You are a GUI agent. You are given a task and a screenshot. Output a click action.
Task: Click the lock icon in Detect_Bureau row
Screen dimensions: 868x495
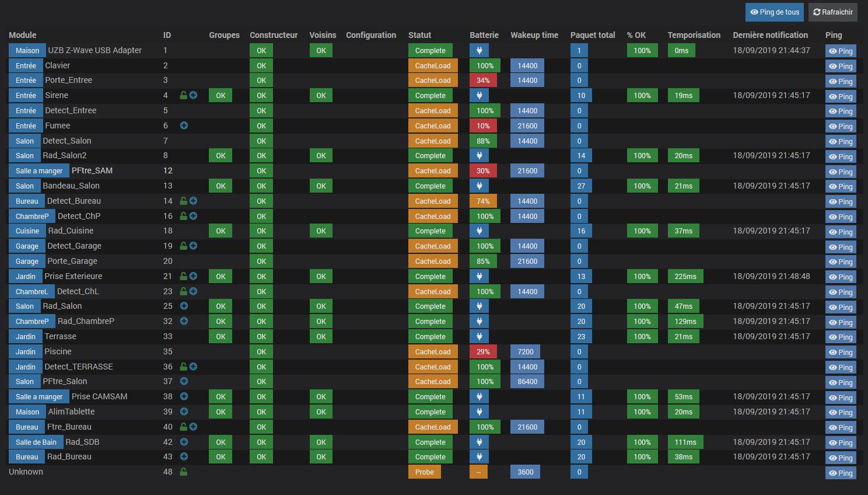click(x=183, y=201)
